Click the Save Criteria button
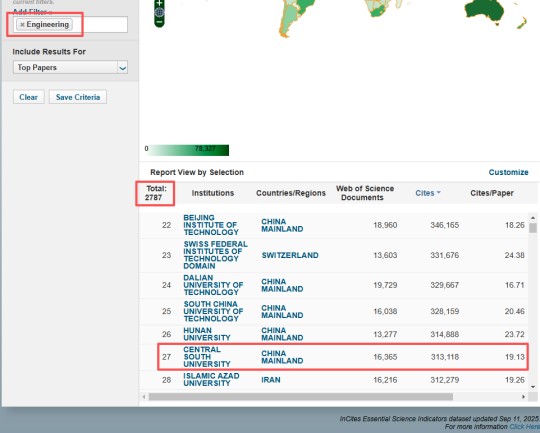This screenshot has height=433, width=540. 78,97
